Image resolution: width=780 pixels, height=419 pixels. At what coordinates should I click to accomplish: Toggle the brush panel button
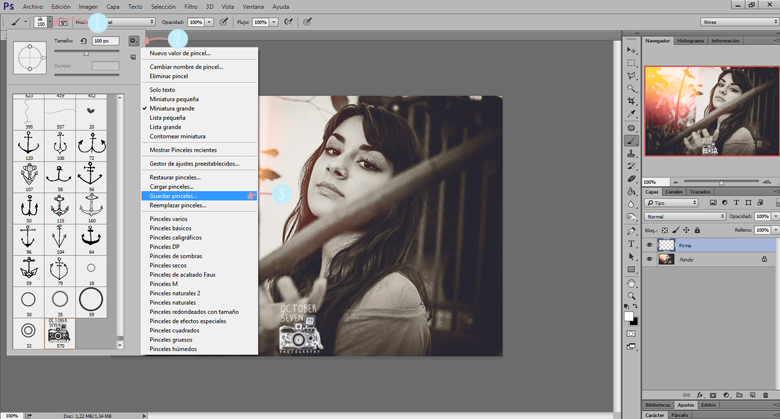coord(63,22)
